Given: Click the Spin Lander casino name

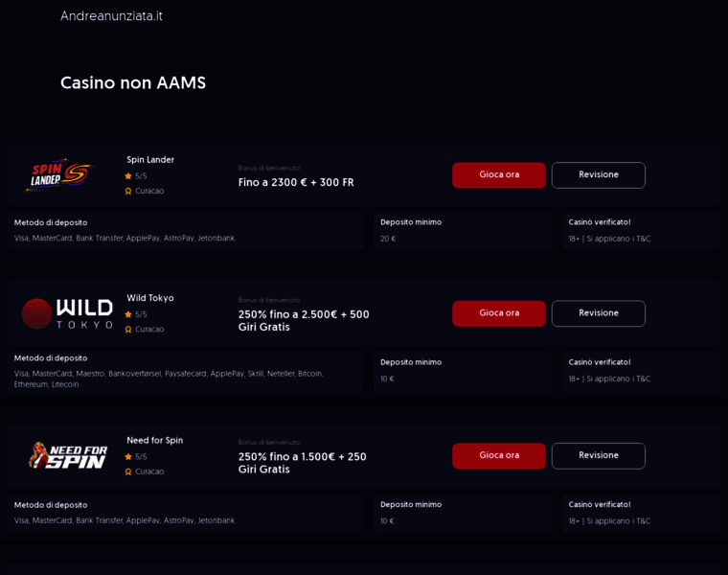Looking at the screenshot, I should tap(150, 160).
